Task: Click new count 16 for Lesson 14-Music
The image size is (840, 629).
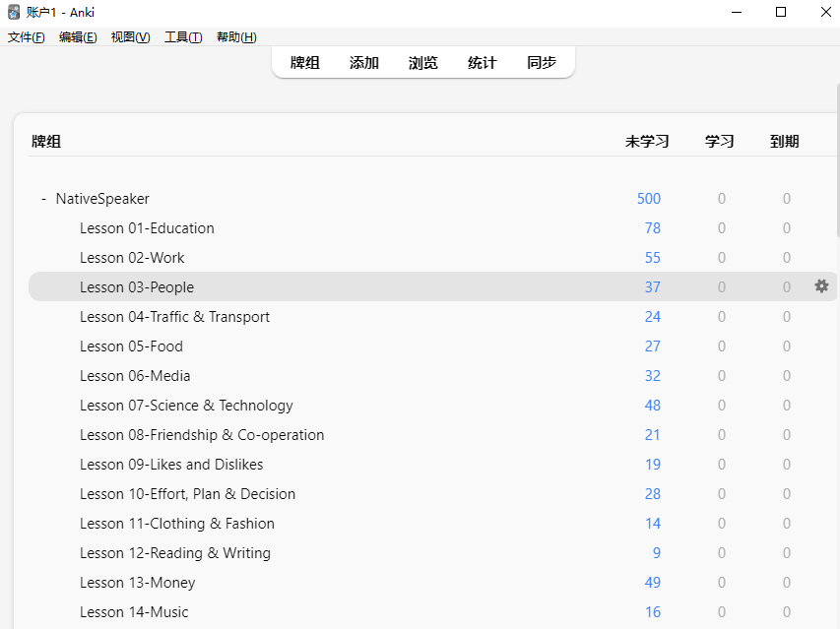Action: (x=653, y=612)
